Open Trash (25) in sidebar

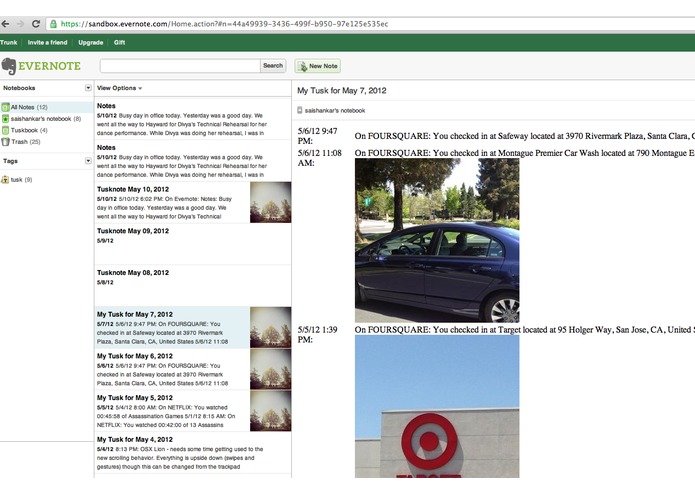pos(47,142)
